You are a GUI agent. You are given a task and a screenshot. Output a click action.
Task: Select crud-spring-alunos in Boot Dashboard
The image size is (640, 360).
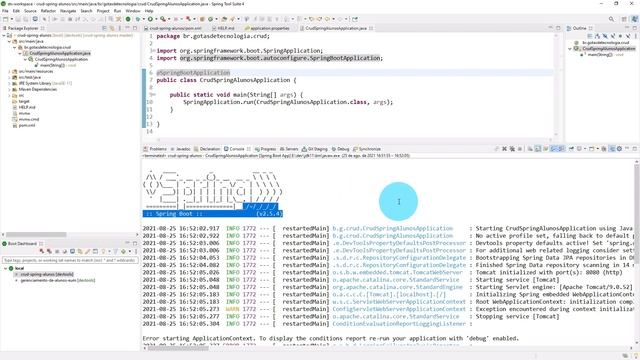point(47,274)
